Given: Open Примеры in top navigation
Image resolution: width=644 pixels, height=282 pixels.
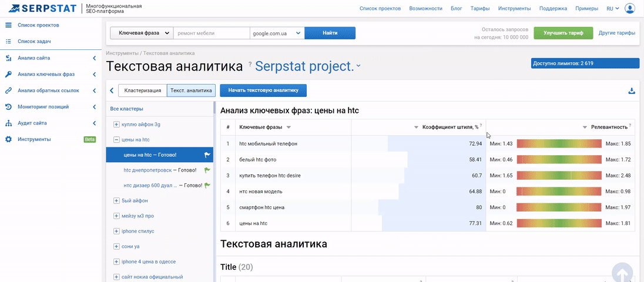Looking at the screenshot, I should click(586, 9).
